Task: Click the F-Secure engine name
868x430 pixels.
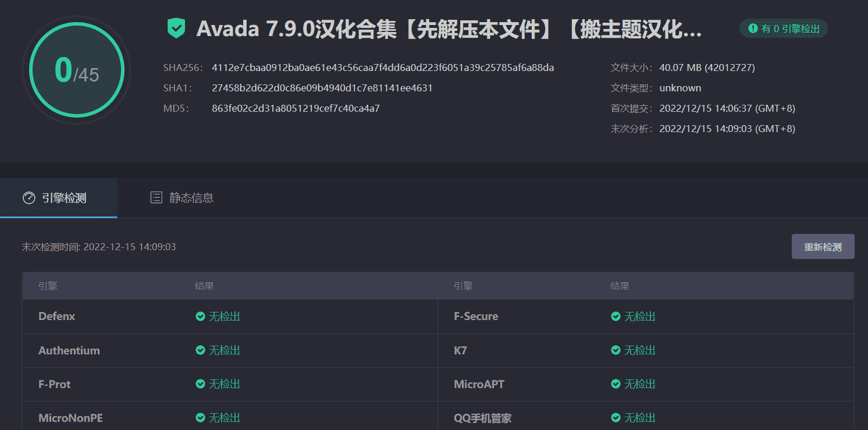Action: tap(476, 317)
